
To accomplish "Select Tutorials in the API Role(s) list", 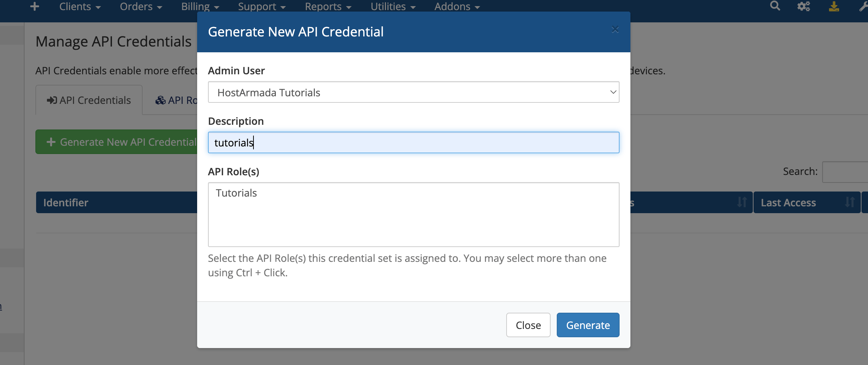I will click(236, 193).
